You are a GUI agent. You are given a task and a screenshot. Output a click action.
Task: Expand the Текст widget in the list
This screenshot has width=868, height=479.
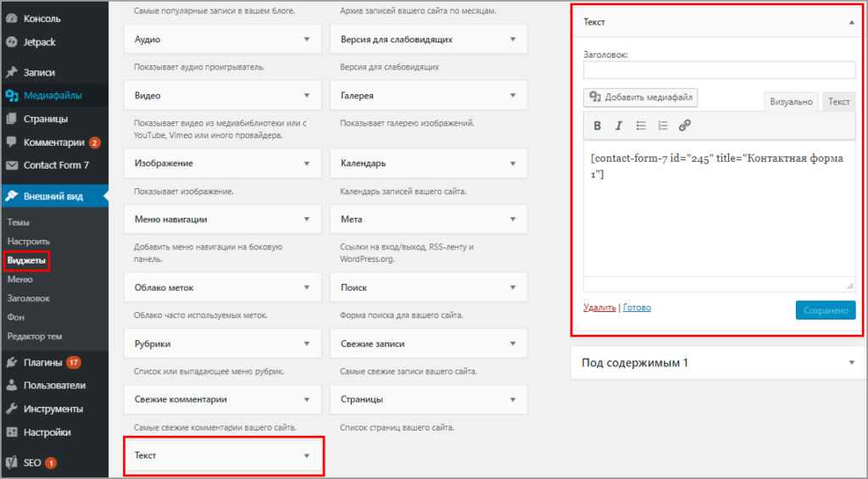point(306,456)
